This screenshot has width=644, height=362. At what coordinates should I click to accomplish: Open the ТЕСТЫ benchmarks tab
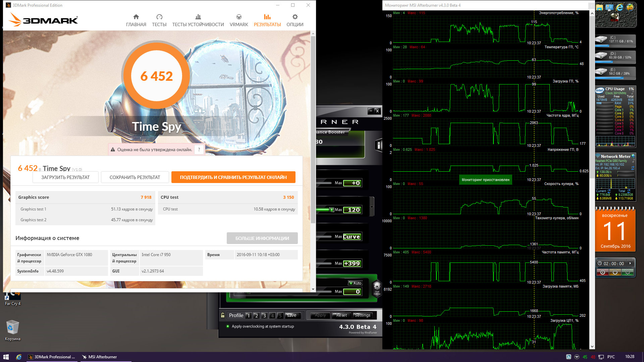point(159,20)
